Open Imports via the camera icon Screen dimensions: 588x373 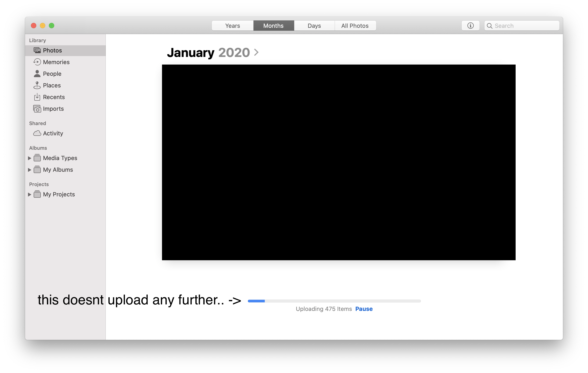click(37, 109)
